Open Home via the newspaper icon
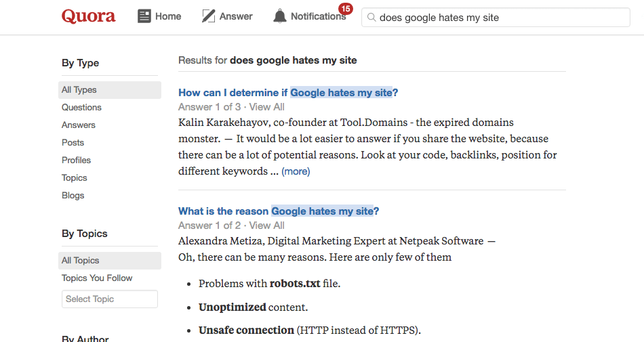This screenshot has height=342, width=644. coord(144,16)
